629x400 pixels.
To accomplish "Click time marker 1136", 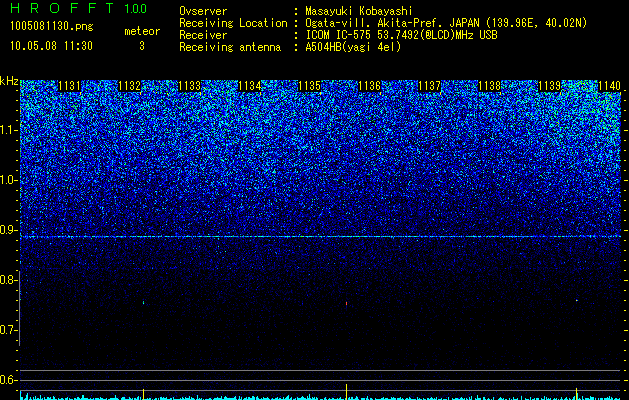I will coord(369,86).
